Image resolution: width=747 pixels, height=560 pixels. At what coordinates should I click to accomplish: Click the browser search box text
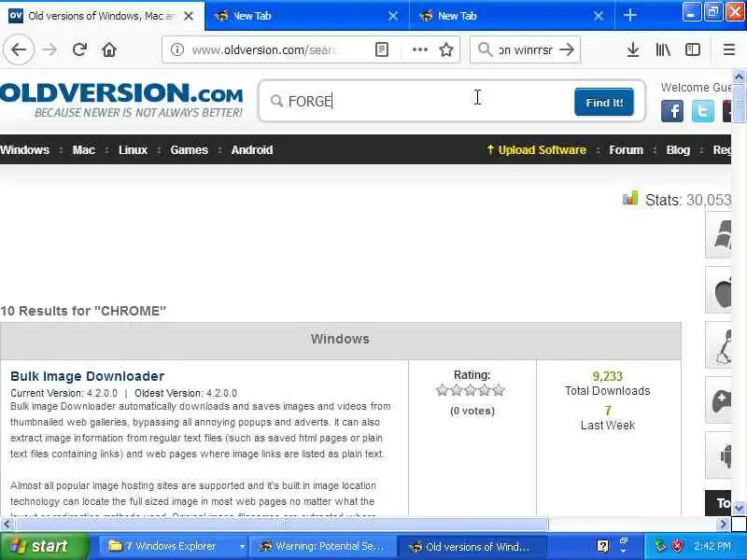click(x=526, y=49)
